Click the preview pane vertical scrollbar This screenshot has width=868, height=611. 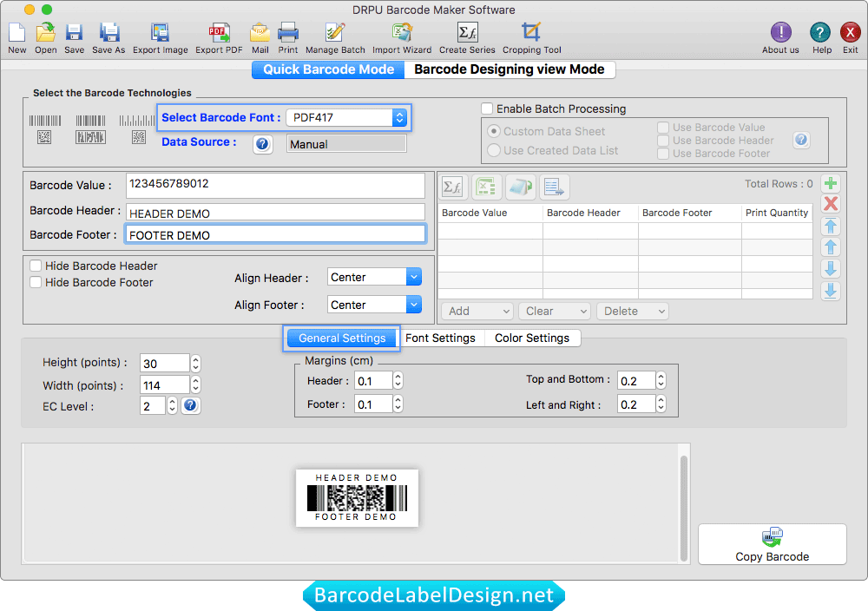(684, 508)
